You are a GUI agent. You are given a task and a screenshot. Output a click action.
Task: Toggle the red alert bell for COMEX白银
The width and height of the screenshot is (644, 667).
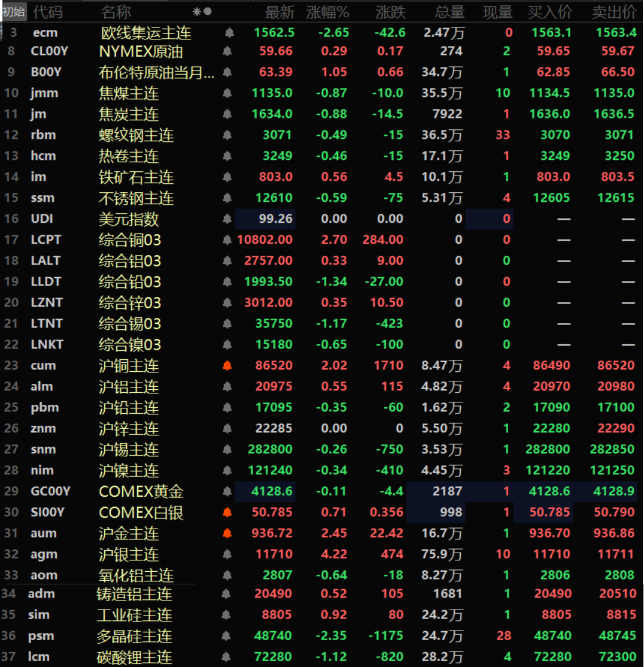[227, 513]
